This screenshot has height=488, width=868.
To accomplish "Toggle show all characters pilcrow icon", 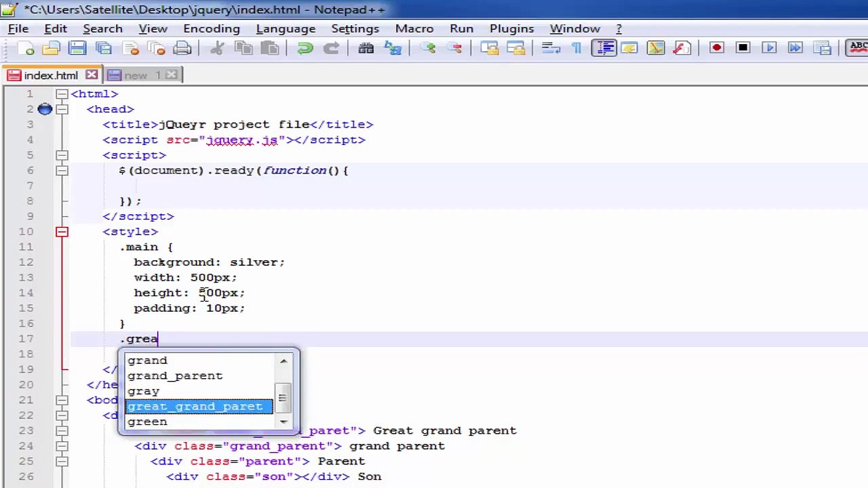I will (577, 48).
